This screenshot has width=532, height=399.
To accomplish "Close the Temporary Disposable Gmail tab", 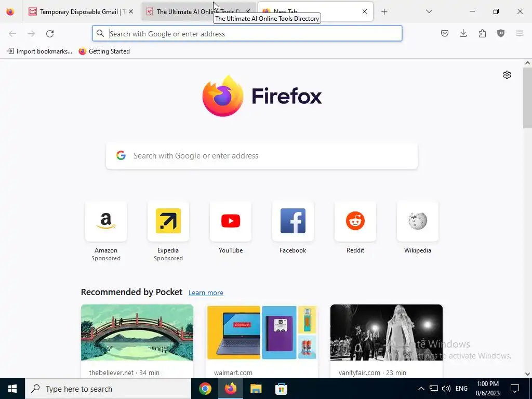I will click(x=131, y=11).
